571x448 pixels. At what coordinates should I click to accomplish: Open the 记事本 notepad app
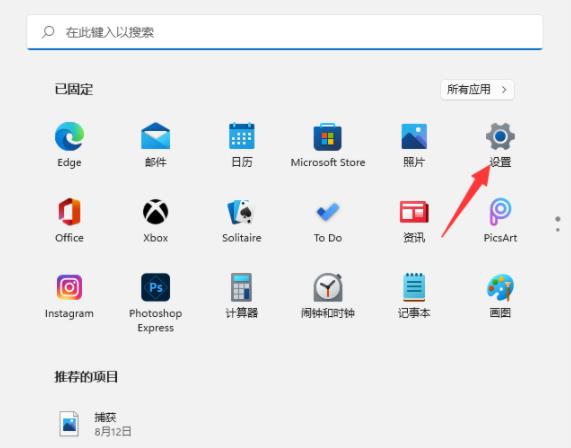(x=414, y=295)
